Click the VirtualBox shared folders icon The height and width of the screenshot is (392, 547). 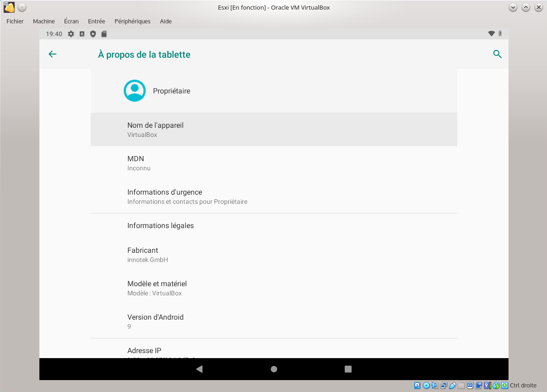(461, 386)
